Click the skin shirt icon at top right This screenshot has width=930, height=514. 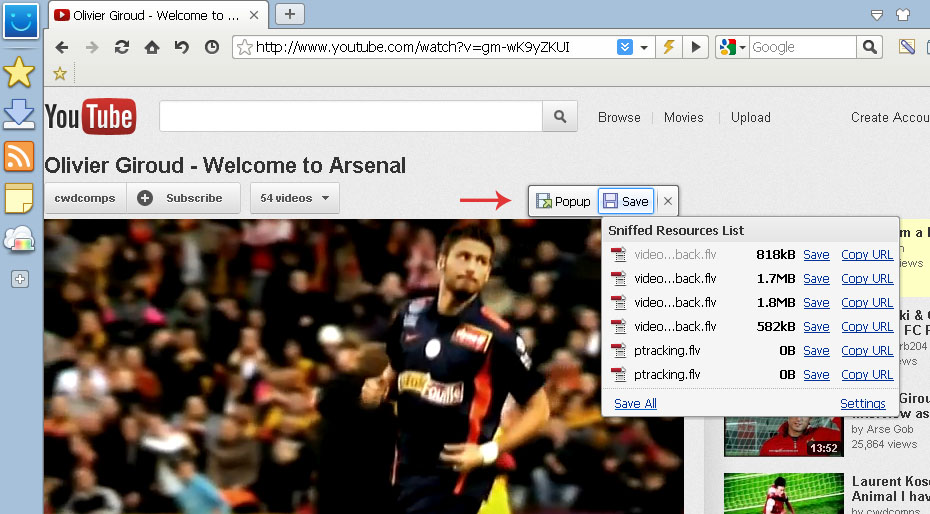pos(903,15)
